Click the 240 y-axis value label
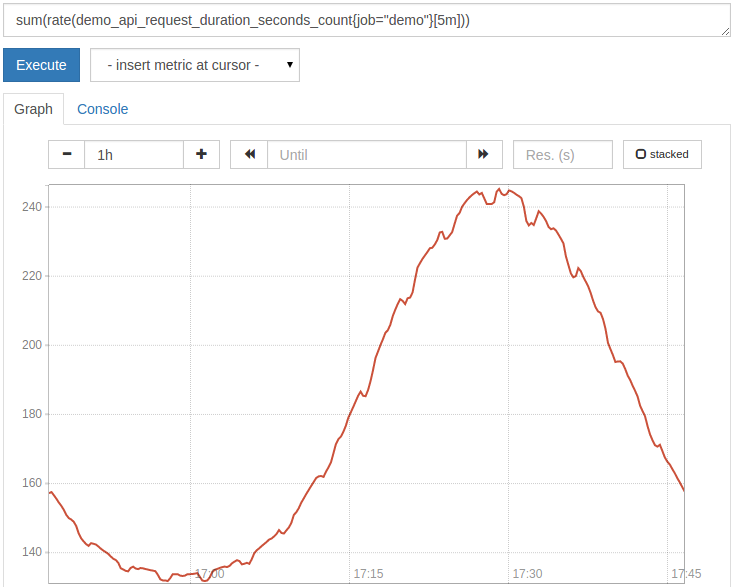This screenshot has width=733, height=587. 32,207
